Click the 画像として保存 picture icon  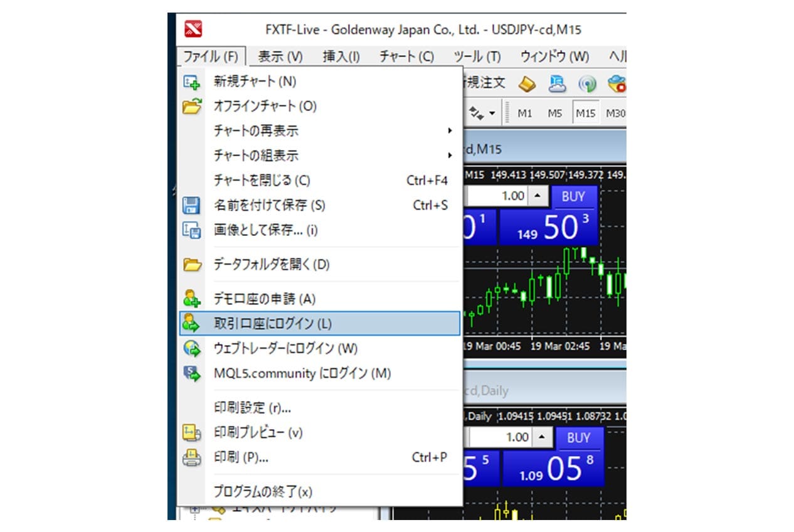coord(191,230)
